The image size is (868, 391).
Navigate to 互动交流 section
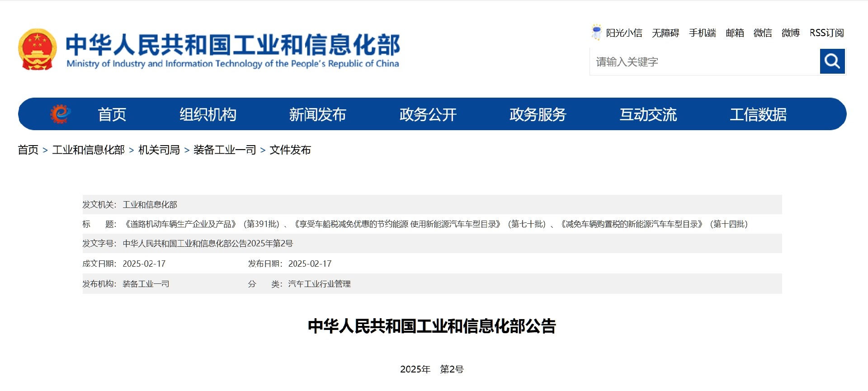(x=648, y=114)
